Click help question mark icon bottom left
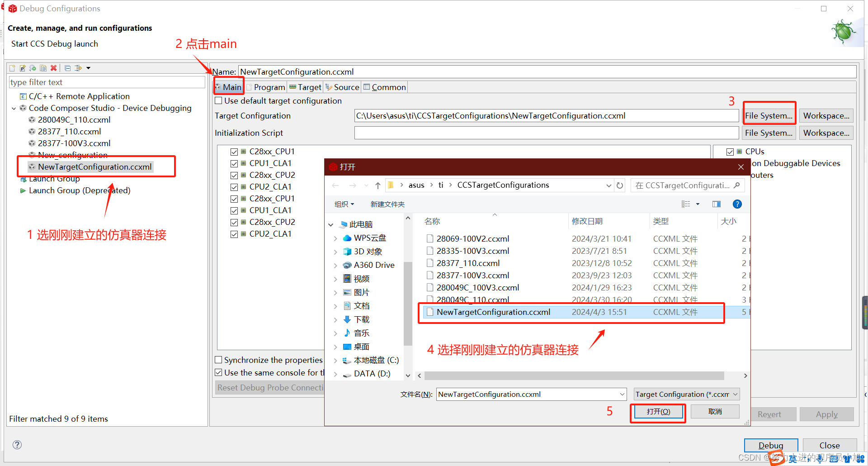Image resolution: width=868 pixels, height=466 pixels. [x=17, y=445]
